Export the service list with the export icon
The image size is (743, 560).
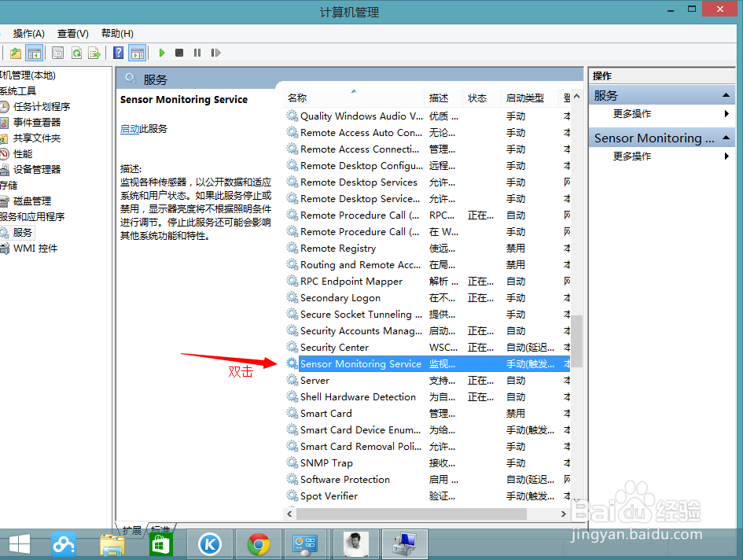click(93, 53)
